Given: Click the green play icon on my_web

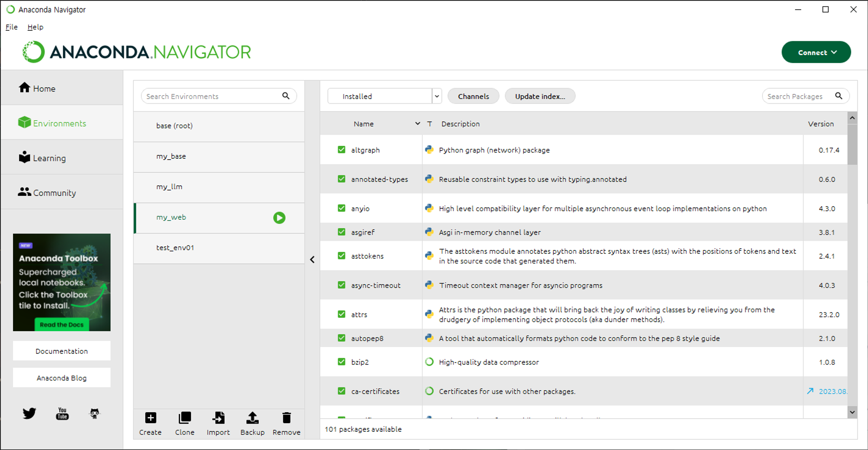Looking at the screenshot, I should click(x=279, y=217).
